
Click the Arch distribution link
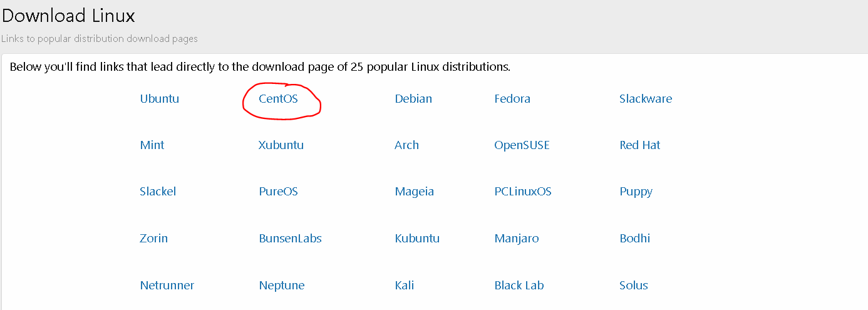(x=407, y=145)
